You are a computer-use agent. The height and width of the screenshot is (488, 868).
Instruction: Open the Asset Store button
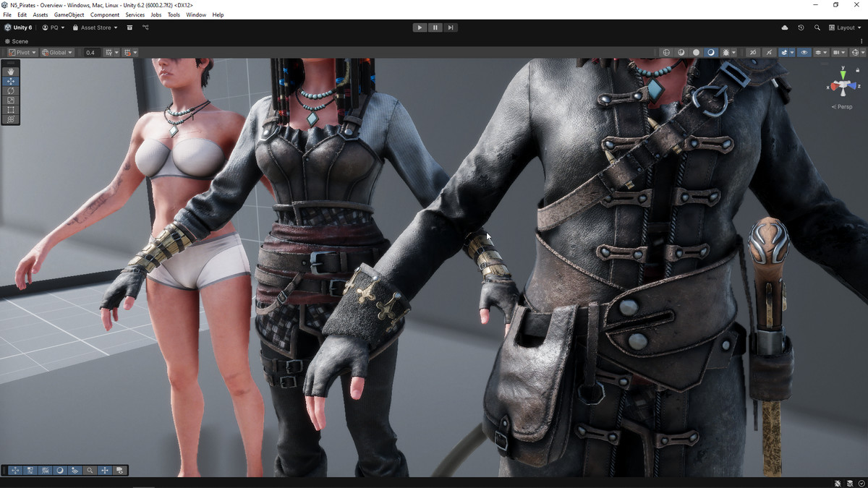click(95, 27)
